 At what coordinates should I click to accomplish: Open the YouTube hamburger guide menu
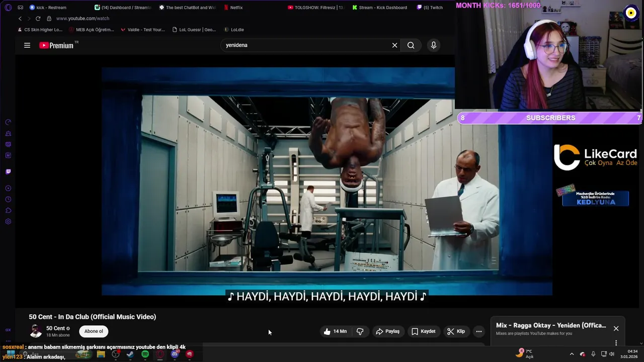tap(27, 45)
